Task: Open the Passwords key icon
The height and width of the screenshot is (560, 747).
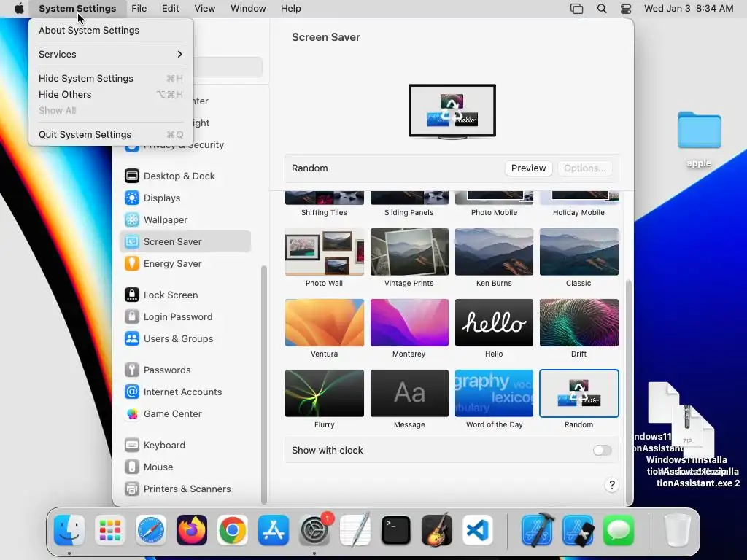Action: click(x=131, y=370)
